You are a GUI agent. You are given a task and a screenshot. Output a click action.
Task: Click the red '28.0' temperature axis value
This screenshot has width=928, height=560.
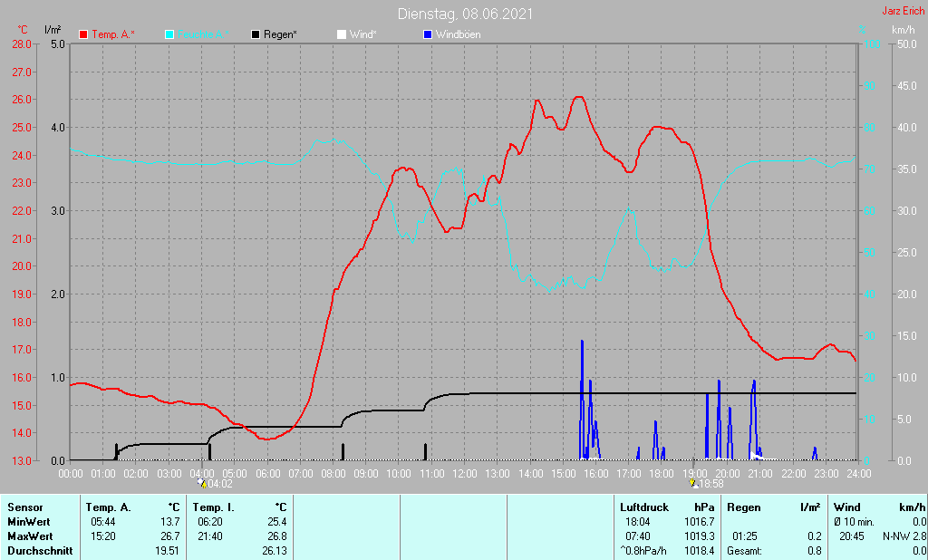pos(22,44)
